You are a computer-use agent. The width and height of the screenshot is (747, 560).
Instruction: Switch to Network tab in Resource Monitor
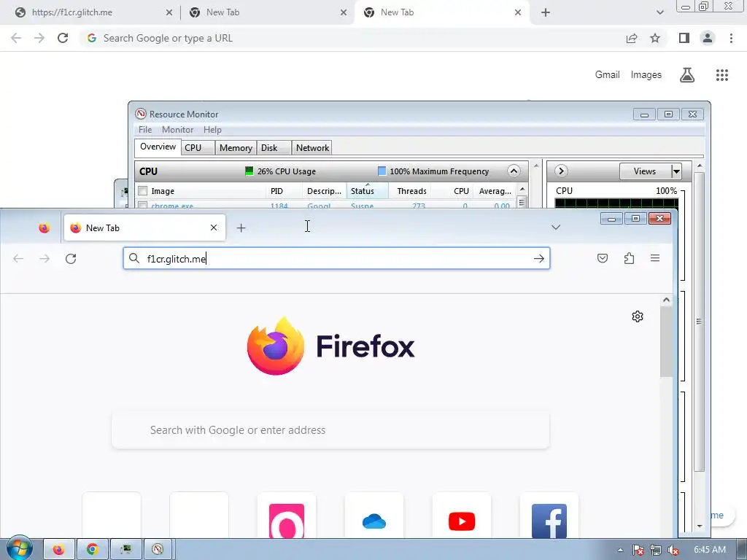tap(312, 148)
